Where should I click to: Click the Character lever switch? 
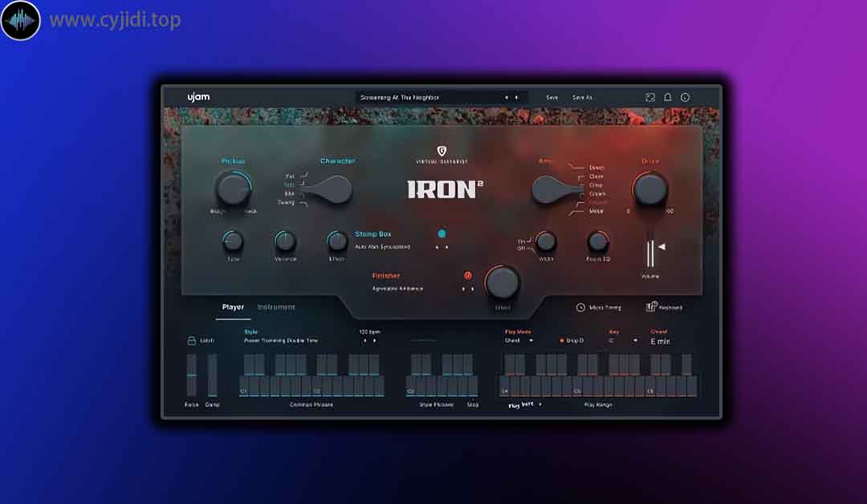(328, 190)
